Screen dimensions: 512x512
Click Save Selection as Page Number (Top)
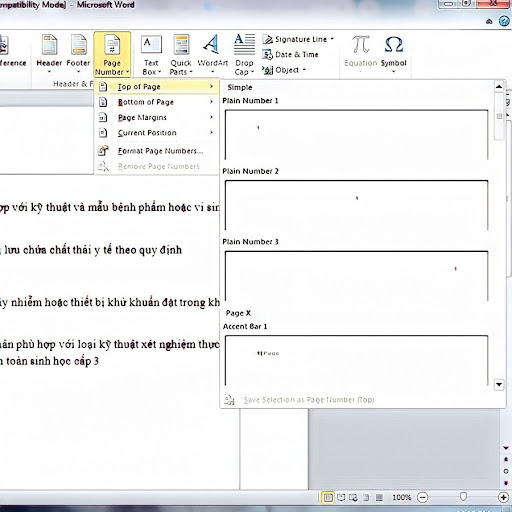(x=309, y=400)
